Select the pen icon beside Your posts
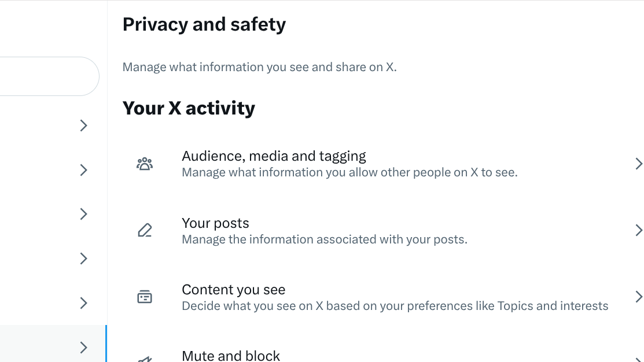644x362 pixels. coord(145,230)
